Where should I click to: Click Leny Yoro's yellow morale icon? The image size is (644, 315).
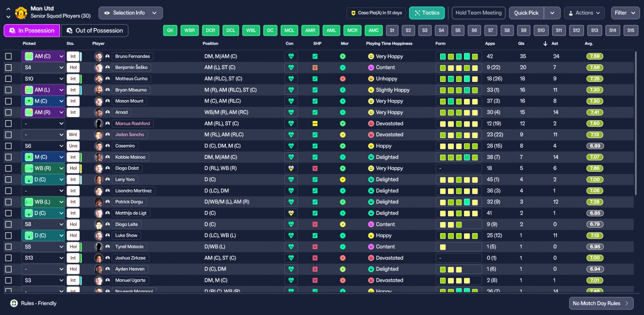point(343,179)
